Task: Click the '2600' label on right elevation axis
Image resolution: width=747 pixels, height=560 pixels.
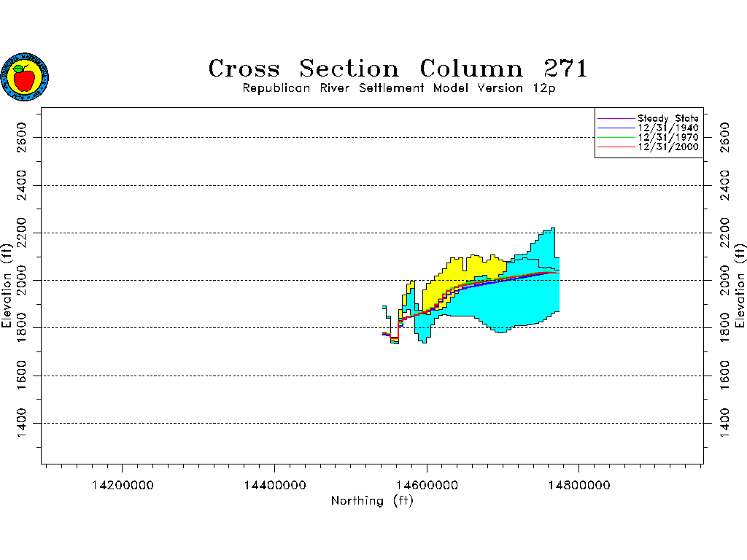Action: (x=724, y=137)
